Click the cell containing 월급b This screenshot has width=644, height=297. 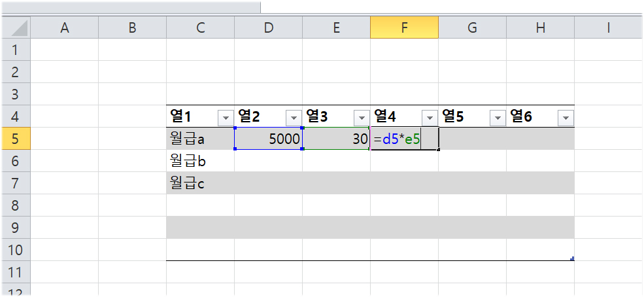(x=201, y=161)
